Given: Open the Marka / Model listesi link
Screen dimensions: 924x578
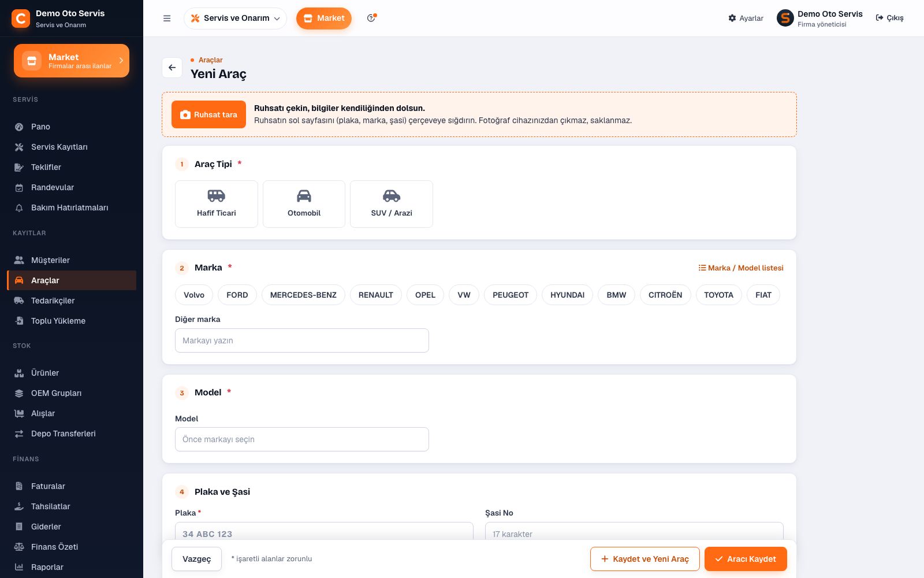Looking at the screenshot, I should pyautogui.click(x=741, y=268).
